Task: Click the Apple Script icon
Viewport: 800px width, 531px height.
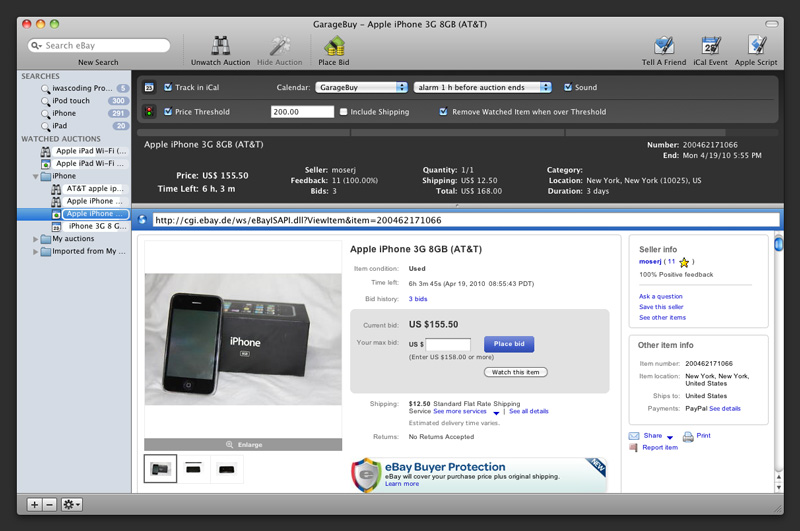Action: click(x=756, y=45)
